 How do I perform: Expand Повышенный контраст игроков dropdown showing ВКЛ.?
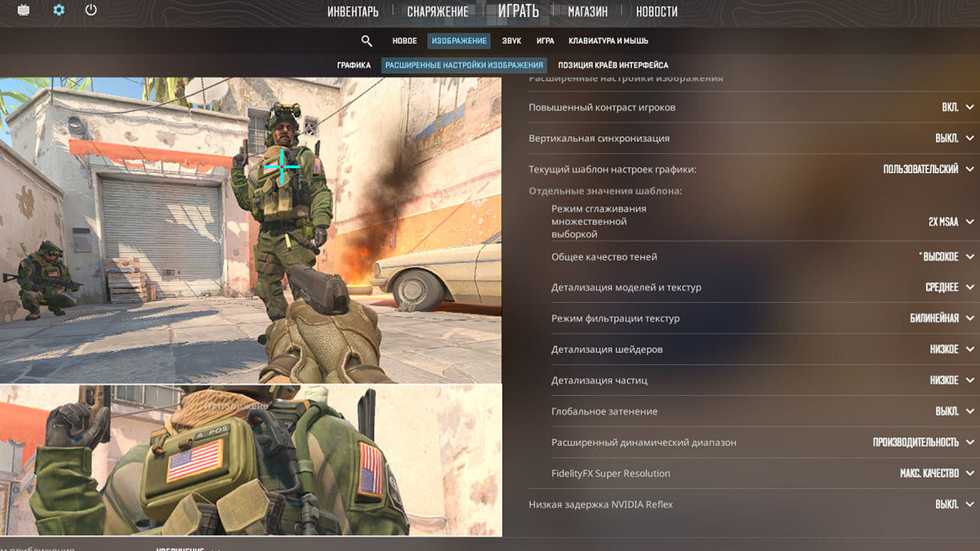pos(958,107)
